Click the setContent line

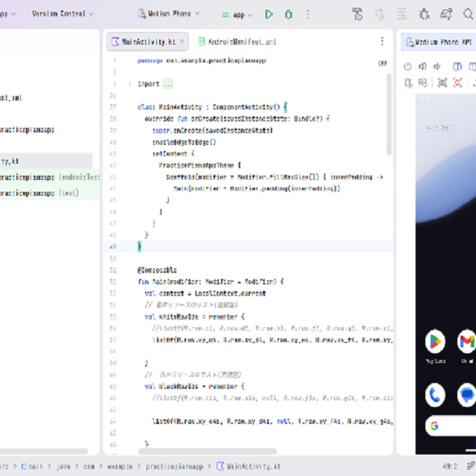173,154
